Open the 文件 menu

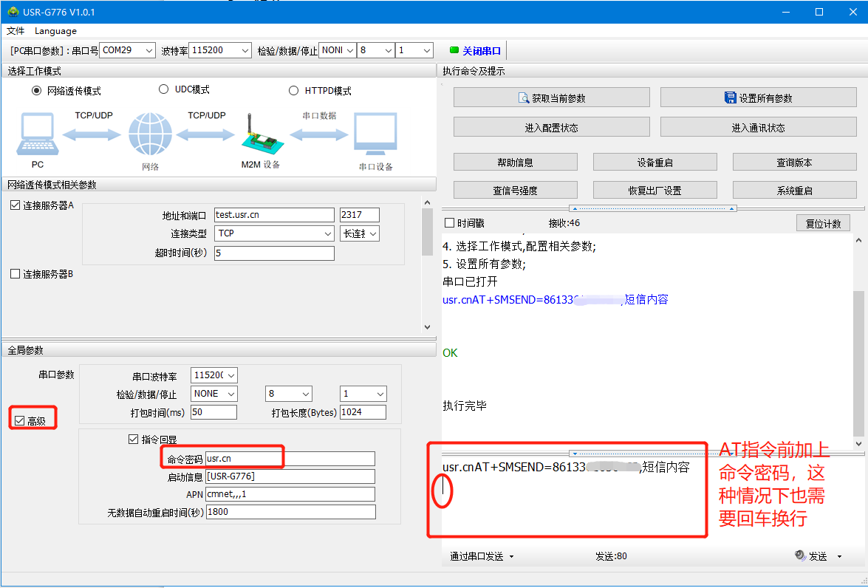[16, 31]
